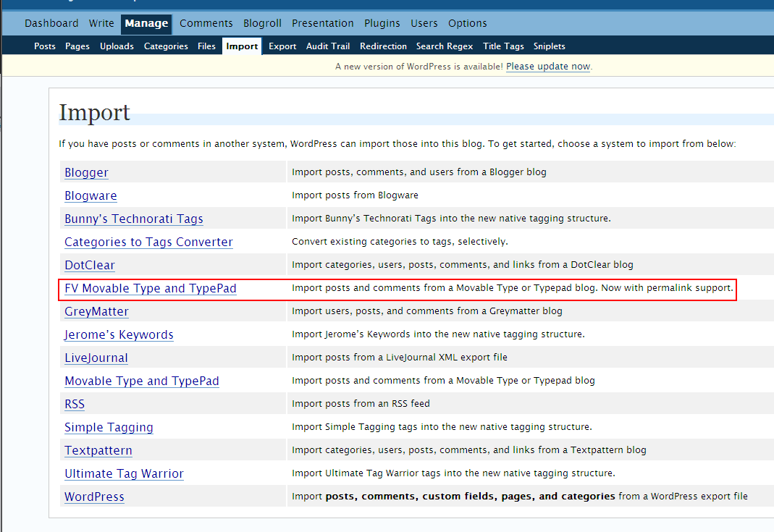This screenshot has width=774, height=532.
Task: Open the Categories submenu
Action: coord(166,46)
